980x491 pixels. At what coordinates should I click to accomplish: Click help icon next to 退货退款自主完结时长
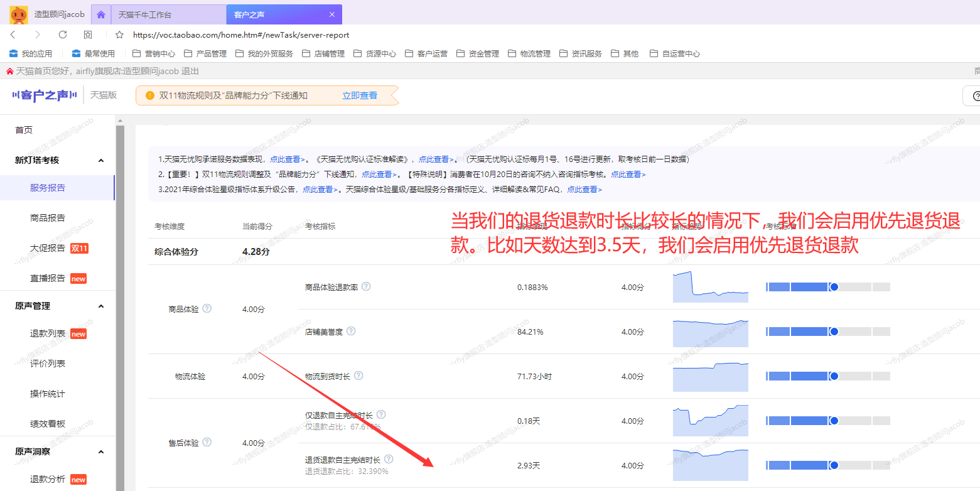coord(389,459)
